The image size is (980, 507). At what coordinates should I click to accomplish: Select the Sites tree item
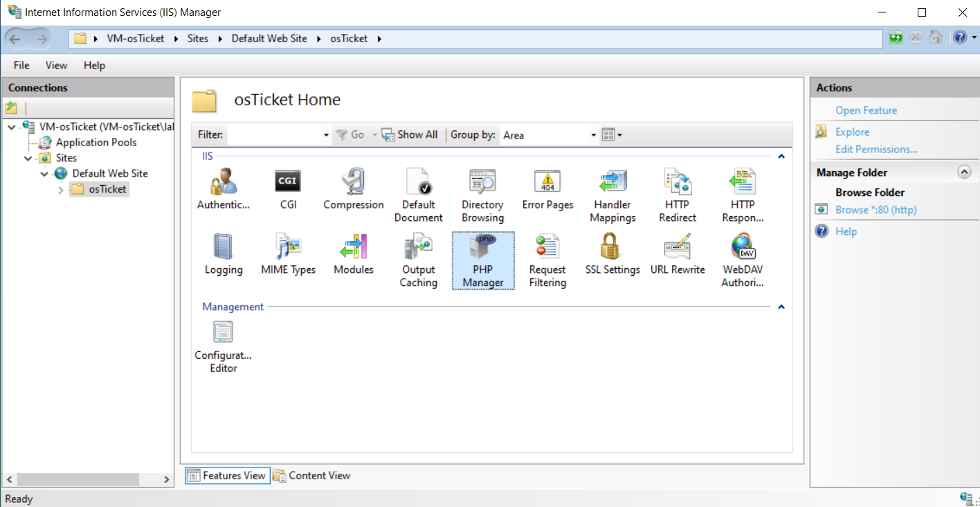coord(66,158)
